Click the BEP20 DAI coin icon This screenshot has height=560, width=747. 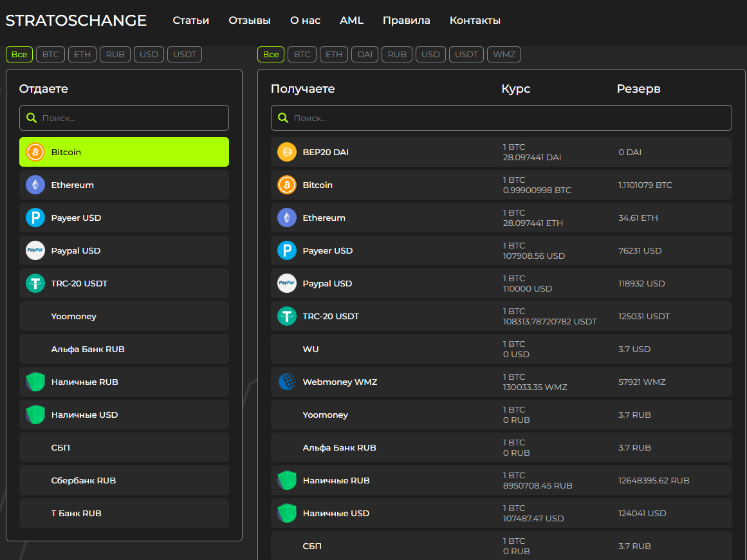click(x=287, y=152)
